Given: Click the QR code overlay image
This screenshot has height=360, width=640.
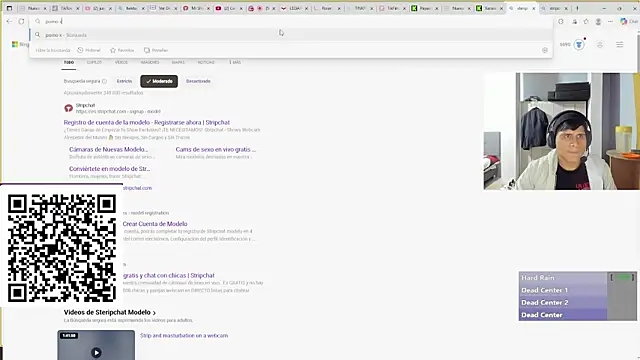Looking at the screenshot, I should click(62, 248).
